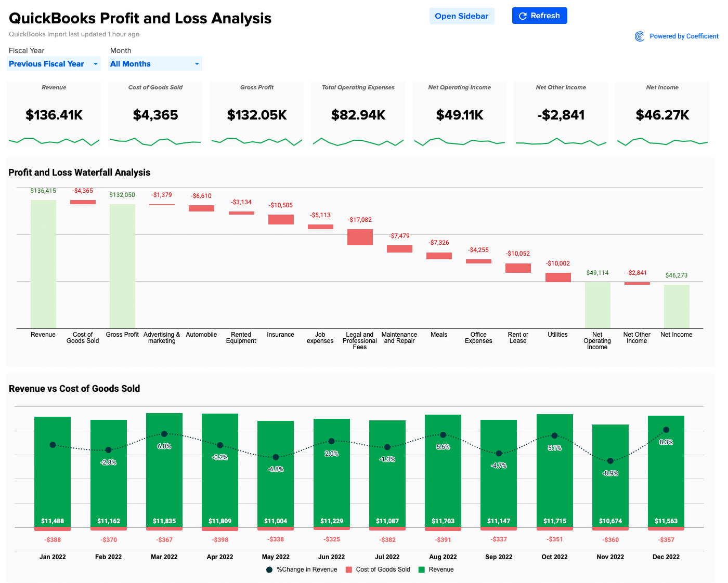
Task: Click the Rent or Lease bar -$10,052
Action: pyautogui.click(x=518, y=268)
